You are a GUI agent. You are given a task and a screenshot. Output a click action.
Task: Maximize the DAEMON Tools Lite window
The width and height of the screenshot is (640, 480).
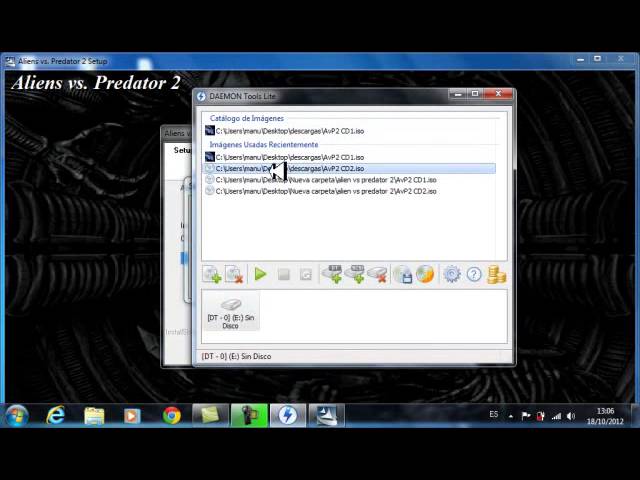(x=475, y=94)
